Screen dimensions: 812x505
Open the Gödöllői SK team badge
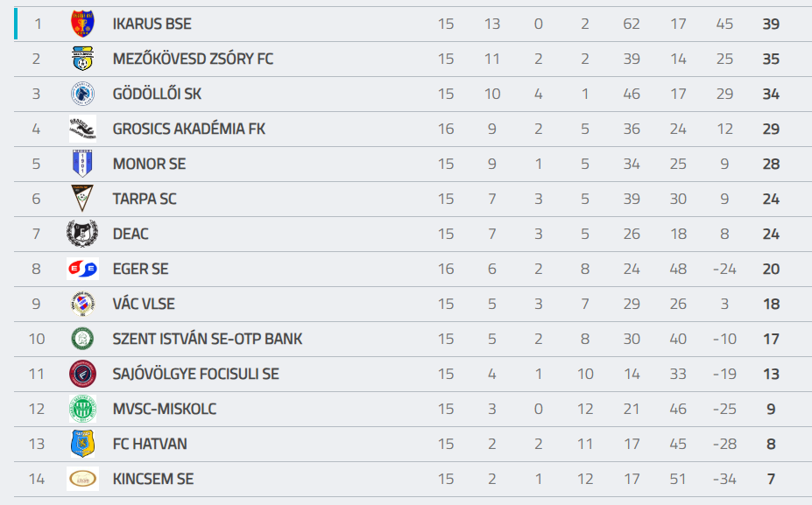point(82,94)
